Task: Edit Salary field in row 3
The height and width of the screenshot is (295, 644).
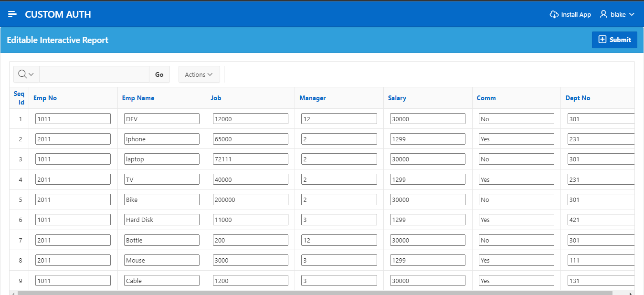Action: [x=428, y=159]
